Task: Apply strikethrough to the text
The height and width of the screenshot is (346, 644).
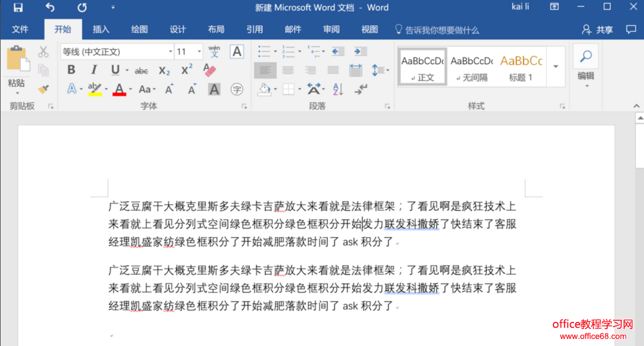Action: (x=141, y=69)
